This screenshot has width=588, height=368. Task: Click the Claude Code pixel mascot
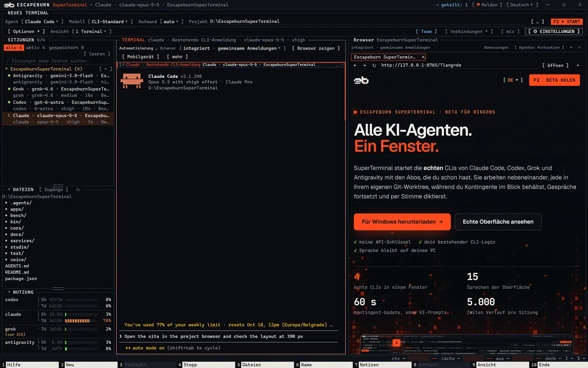[131, 81]
